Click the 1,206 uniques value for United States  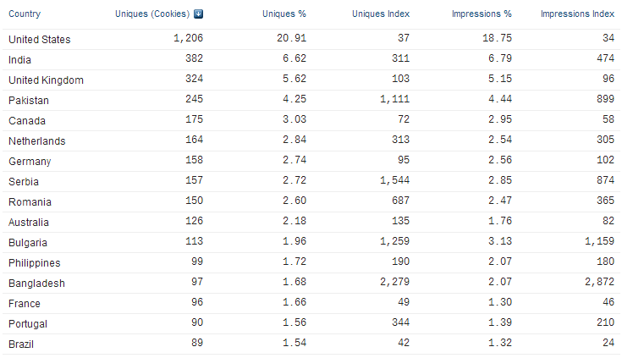click(x=188, y=38)
